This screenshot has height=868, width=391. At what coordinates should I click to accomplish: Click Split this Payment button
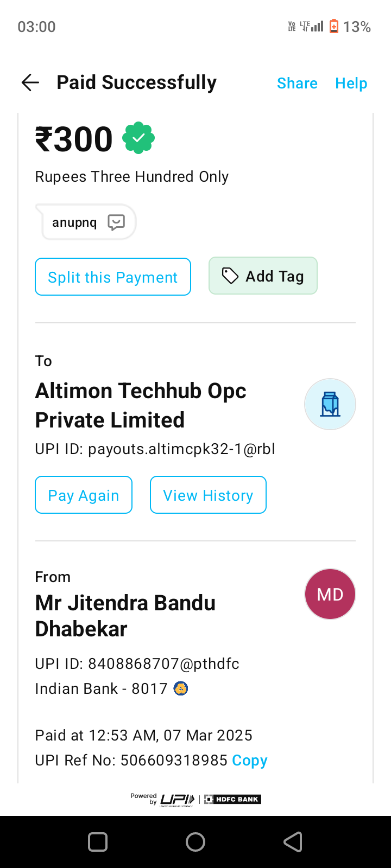click(x=113, y=277)
